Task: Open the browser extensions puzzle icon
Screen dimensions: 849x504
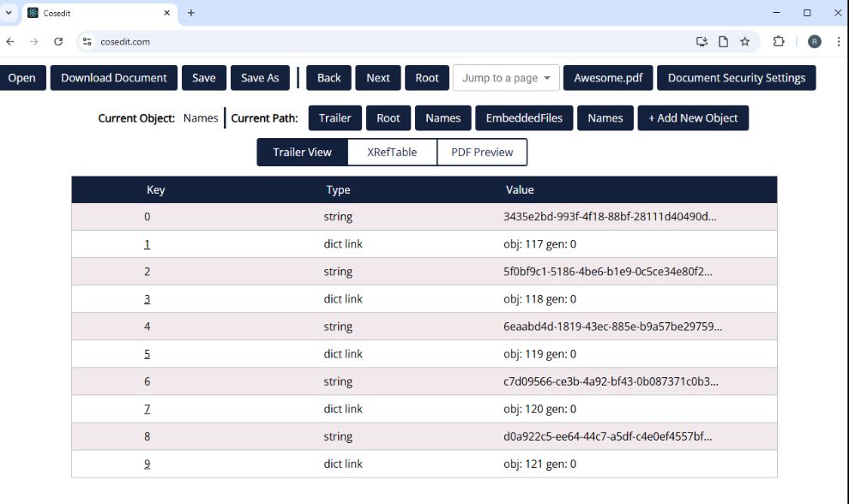Action: tap(779, 42)
